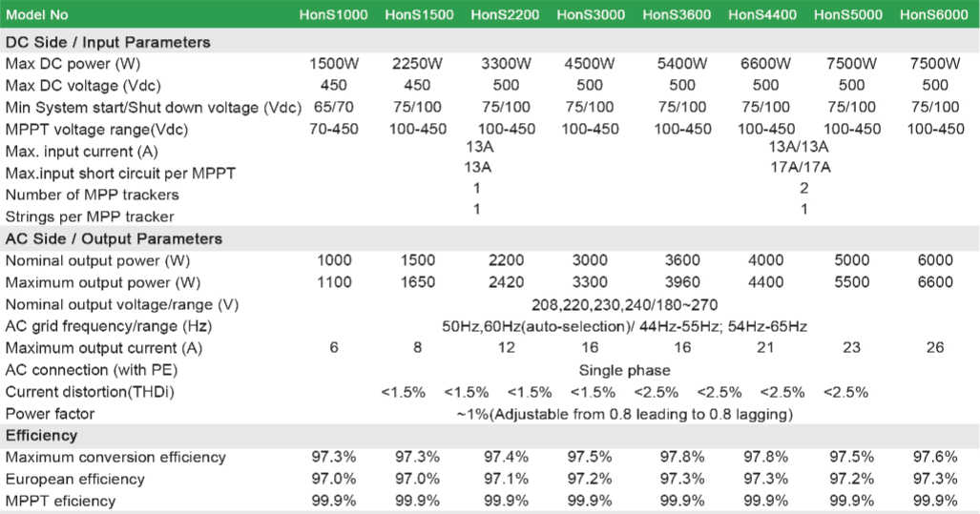This screenshot has width=980, height=514.
Task: Select the HonS6000 column header
Action: [934, 14]
